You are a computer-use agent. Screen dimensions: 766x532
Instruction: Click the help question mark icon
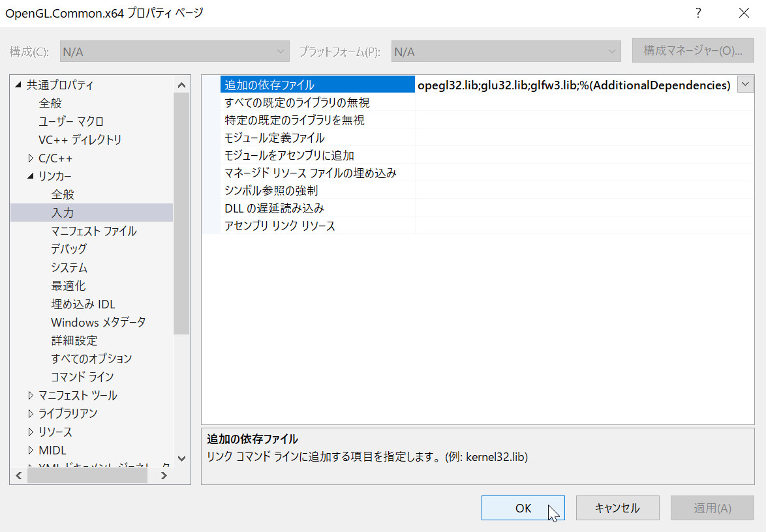tap(698, 13)
